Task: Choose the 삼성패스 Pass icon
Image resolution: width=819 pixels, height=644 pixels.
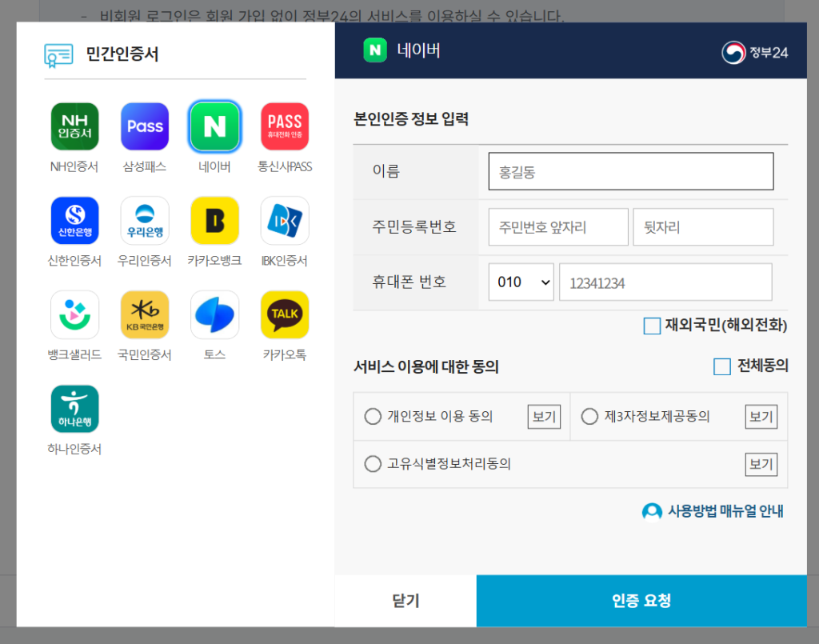Action: [145, 126]
